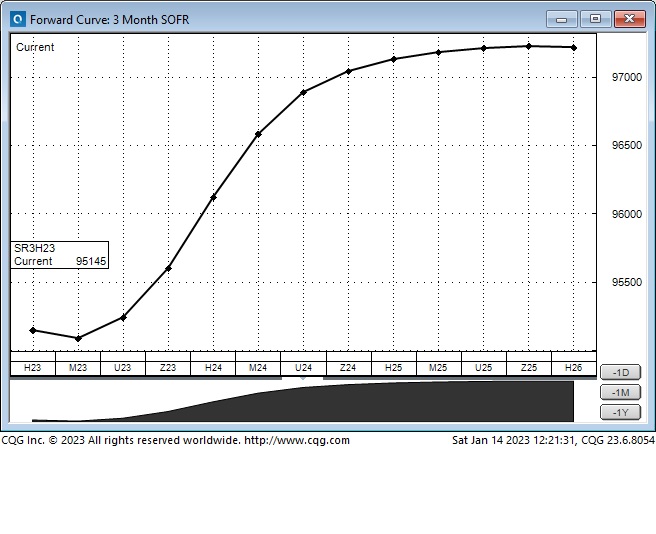Click the H26 data point on curve
This screenshot has height=534, width=656.
574,48
